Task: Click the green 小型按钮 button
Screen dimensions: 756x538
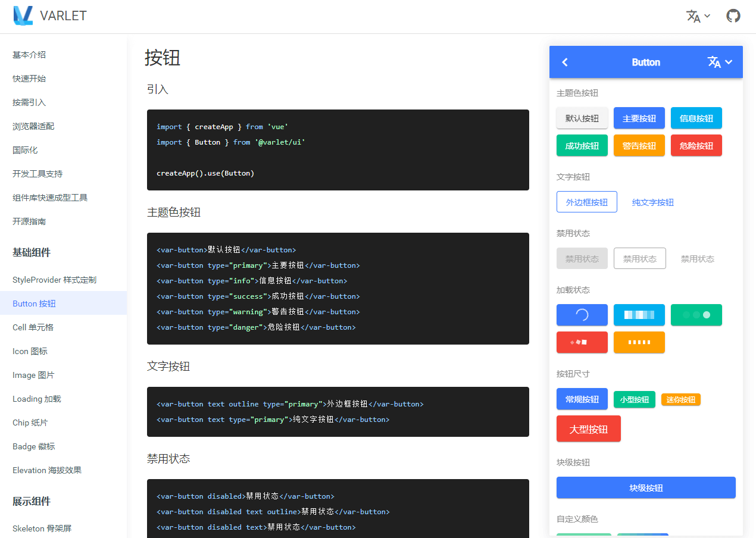Action: pos(635,399)
